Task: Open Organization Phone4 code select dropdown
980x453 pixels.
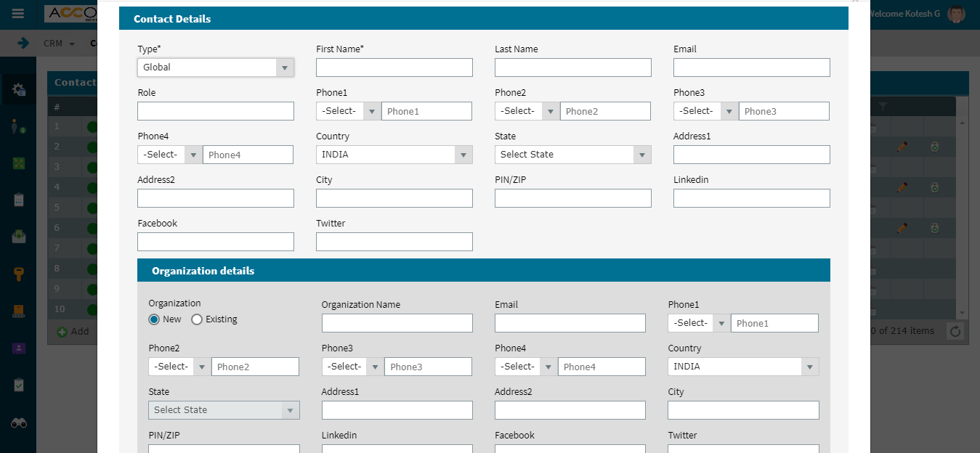Action: (526, 367)
